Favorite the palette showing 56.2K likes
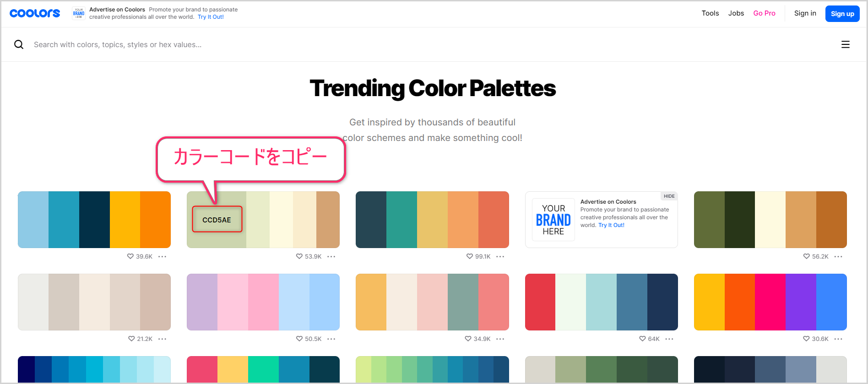868x384 pixels. (x=807, y=256)
